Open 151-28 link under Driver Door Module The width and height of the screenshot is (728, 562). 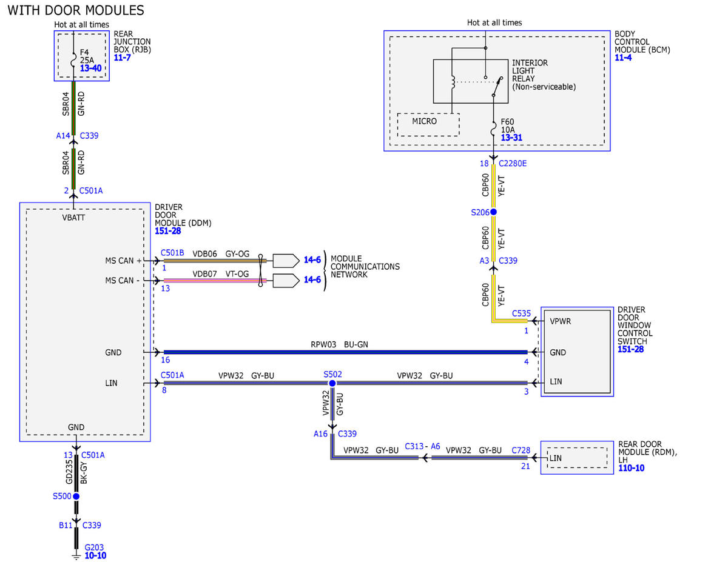pyautogui.click(x=168, y=231)
